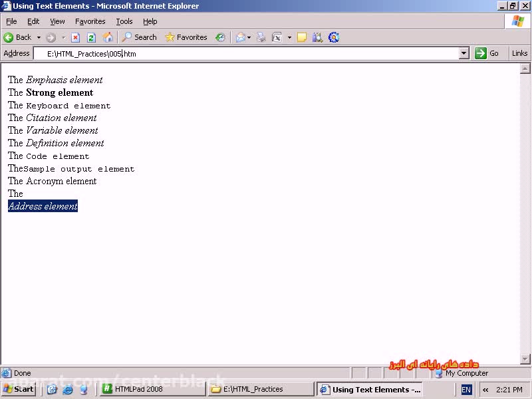This screenshot has height=399, width=532.
Task: Go to the Home page icon
Action: pyautogui.click(x=108, y=37)
